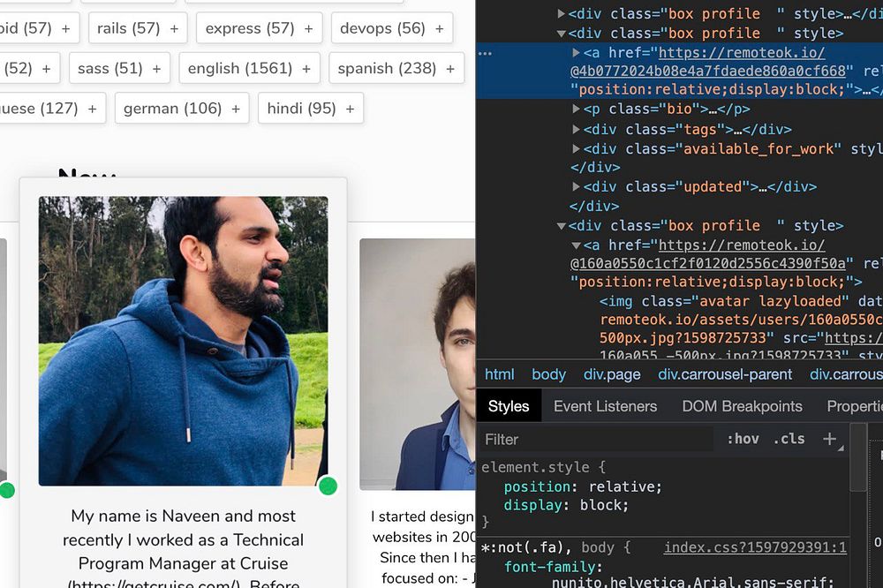Toggle element state with :hov button

click(x=743, y=439)
